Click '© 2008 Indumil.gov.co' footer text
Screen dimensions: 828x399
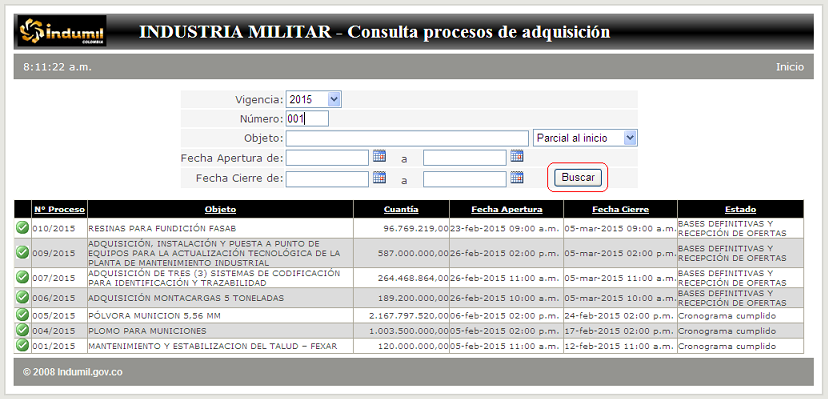point(73,372)
